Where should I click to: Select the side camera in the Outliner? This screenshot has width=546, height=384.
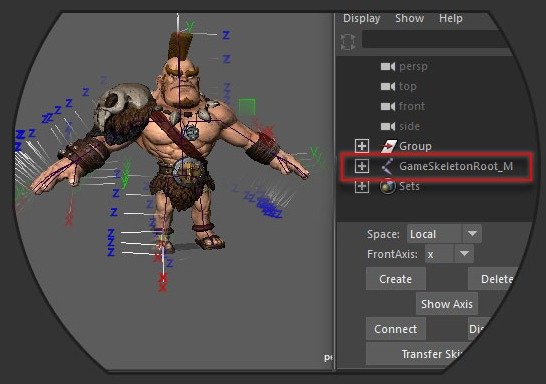click(x=409, y=126)
